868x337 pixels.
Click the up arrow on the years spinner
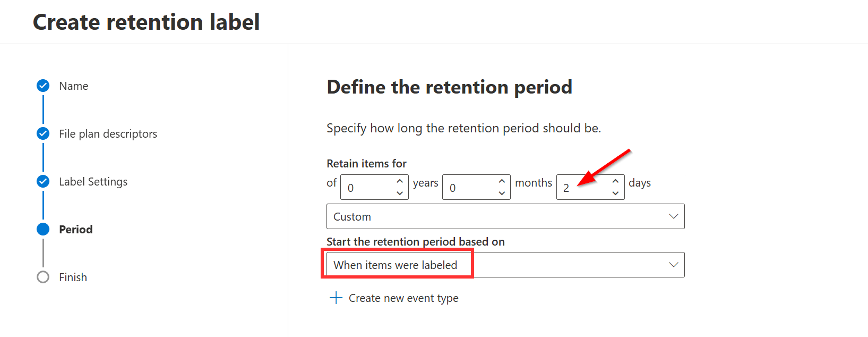(x=399, y=181)
